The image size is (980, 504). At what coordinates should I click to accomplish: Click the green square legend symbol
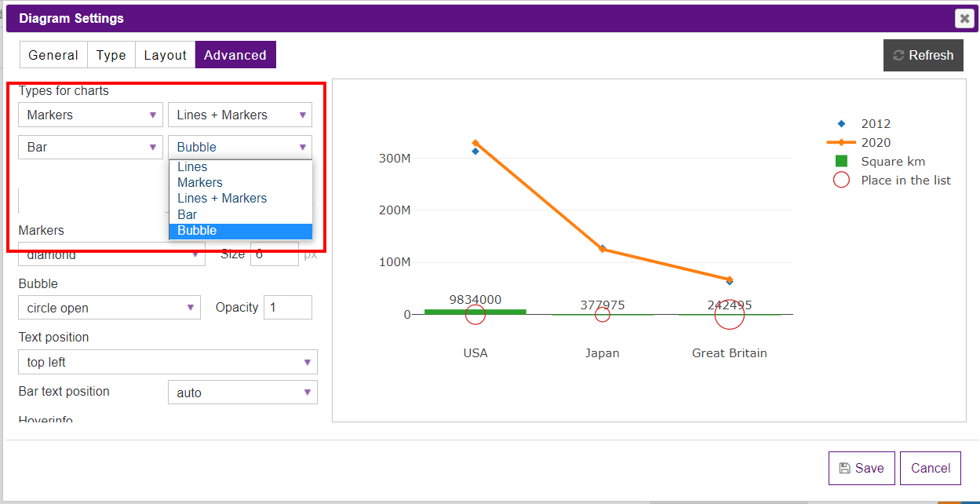[842, 161]
